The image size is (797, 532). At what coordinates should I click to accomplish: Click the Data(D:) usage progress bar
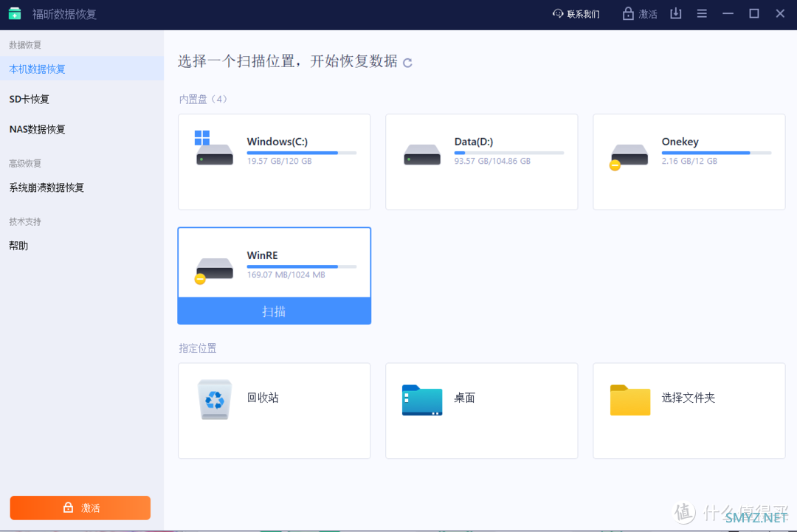tap(508, 153)
